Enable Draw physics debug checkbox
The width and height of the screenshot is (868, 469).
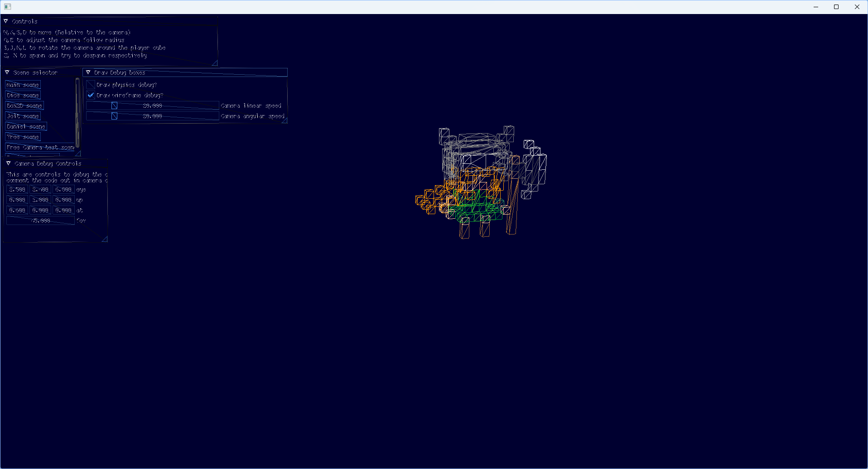(x=91, y=85)
